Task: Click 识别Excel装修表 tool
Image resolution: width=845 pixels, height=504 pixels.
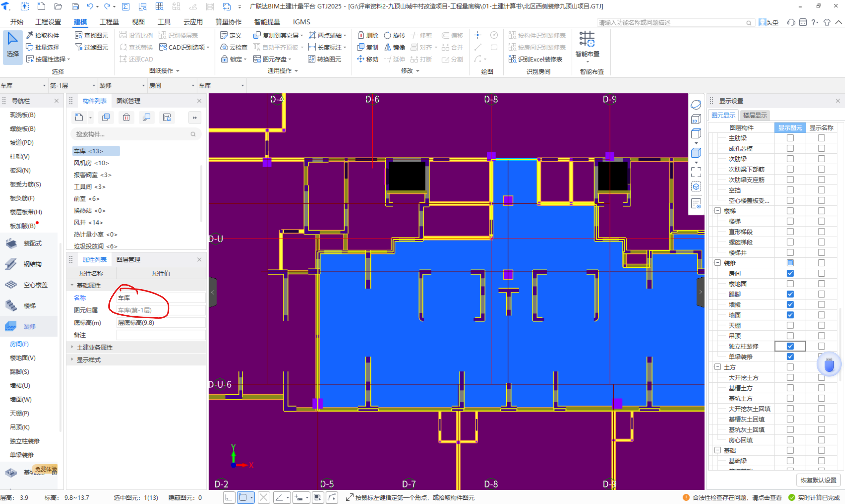Action: 535,59
